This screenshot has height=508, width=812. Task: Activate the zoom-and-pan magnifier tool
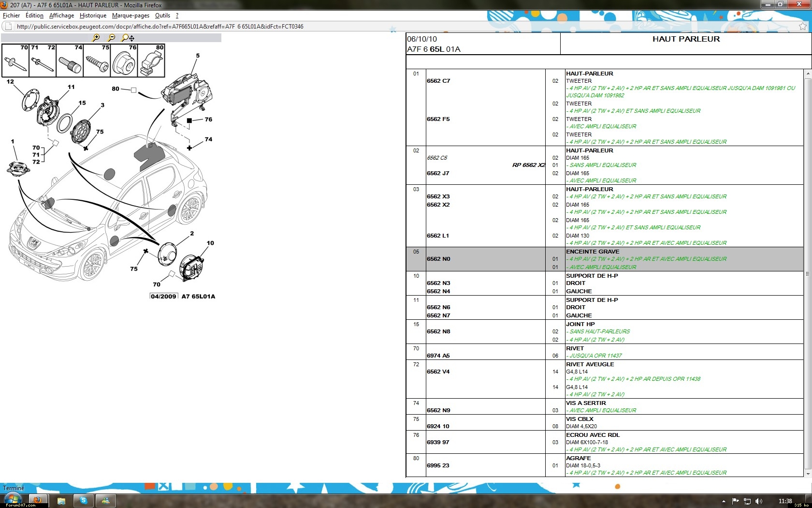point(128,38)
